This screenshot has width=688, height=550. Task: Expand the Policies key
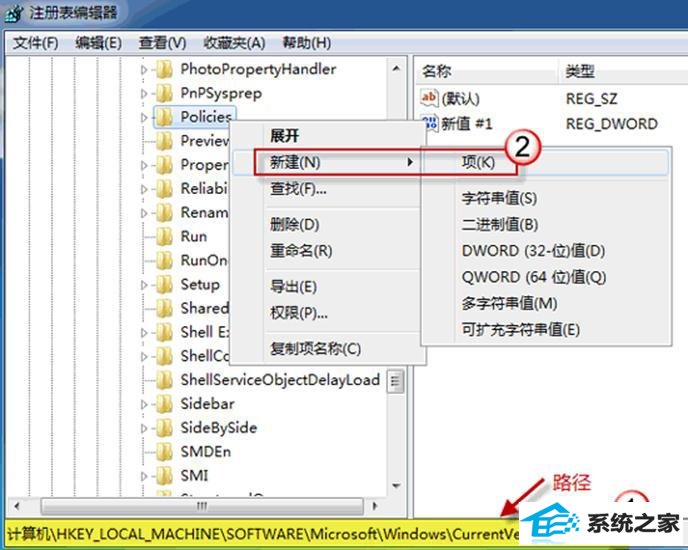[144, 117]
